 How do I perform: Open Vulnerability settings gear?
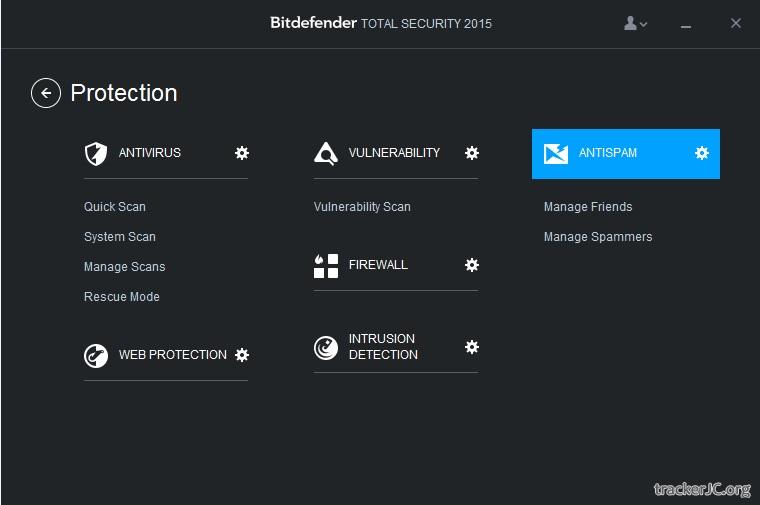(472, 153)
